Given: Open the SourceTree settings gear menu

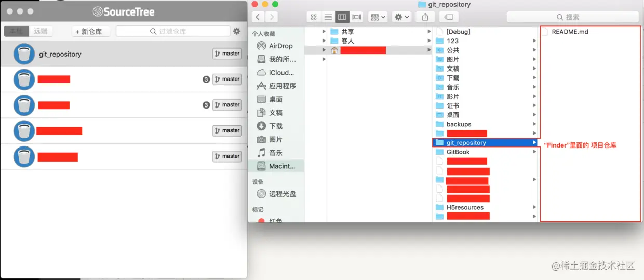Looking at the screenshot, I should tap(237, 31).
